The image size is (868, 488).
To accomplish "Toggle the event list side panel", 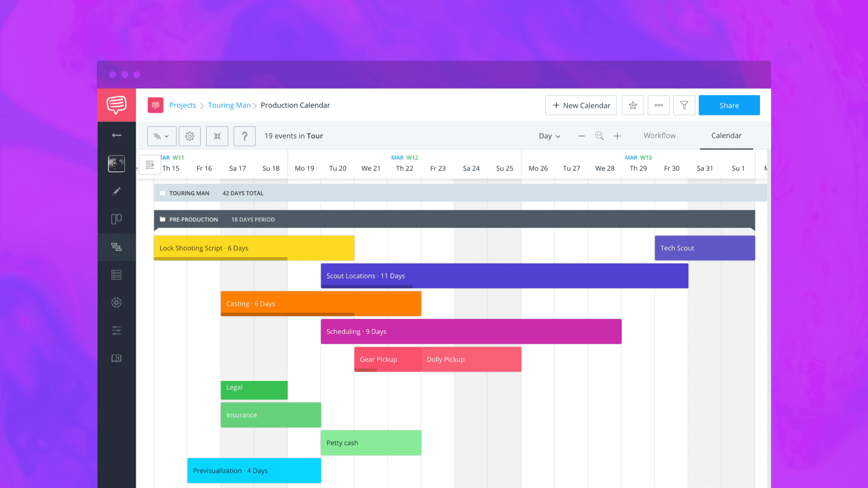I will click(x=150, y=165).
